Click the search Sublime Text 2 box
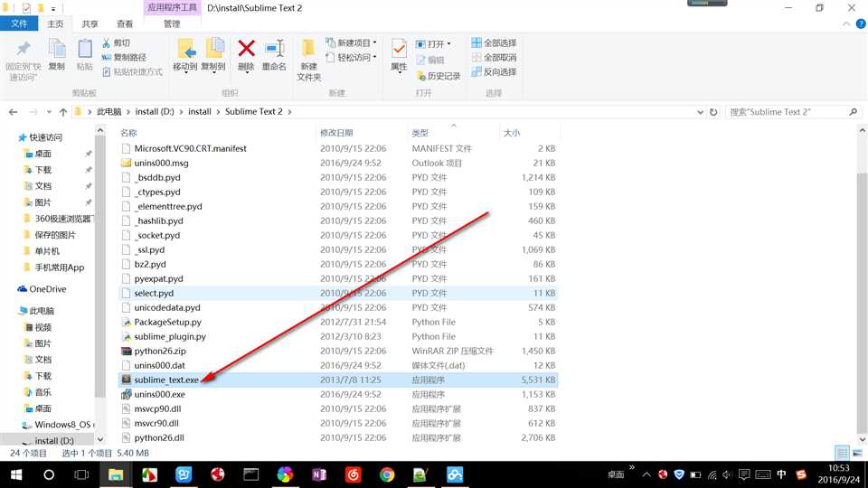 coord(793,112)
